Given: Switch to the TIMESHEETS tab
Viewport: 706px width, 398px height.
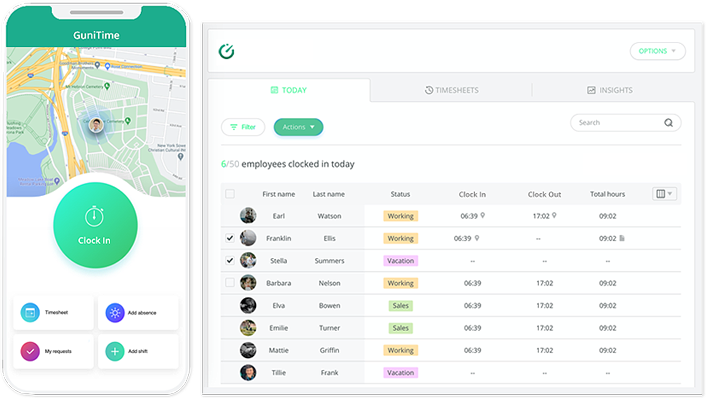Looking at the screenshot, I should coord(452,90).
